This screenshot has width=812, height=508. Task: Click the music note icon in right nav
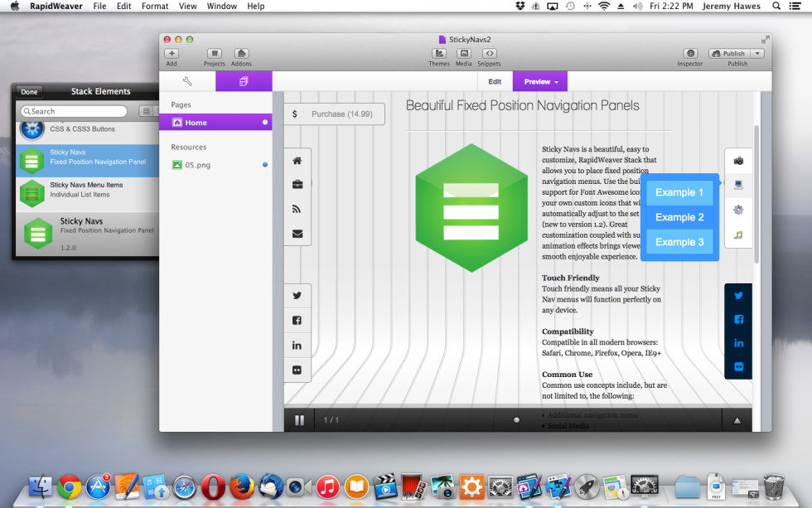[x=738, y=235]
